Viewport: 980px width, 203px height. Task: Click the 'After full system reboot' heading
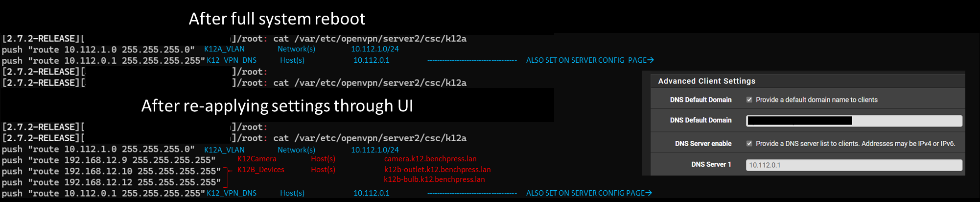pos(277,19)
